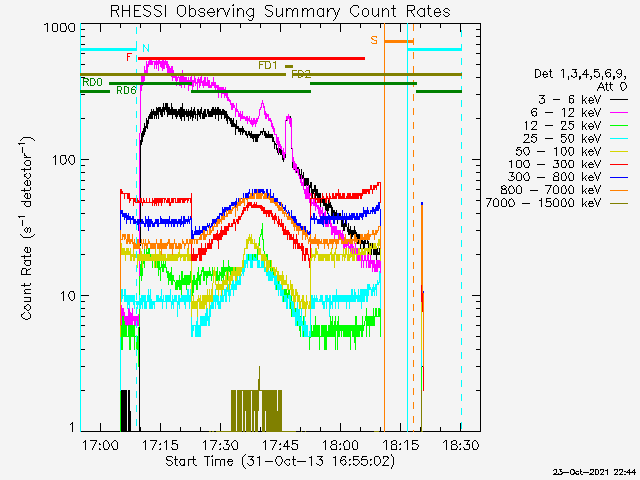Image resolution: width=640 pixels, height=480 pixels.
Task: Click the blue legend line for 300 - 800 keV
Action: click(619, 177)
